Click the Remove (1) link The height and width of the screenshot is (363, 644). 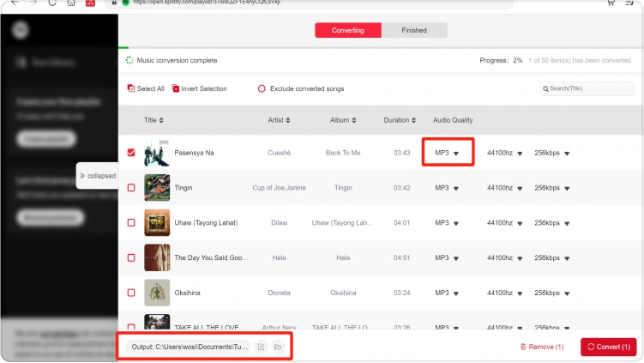click(542, 347)
